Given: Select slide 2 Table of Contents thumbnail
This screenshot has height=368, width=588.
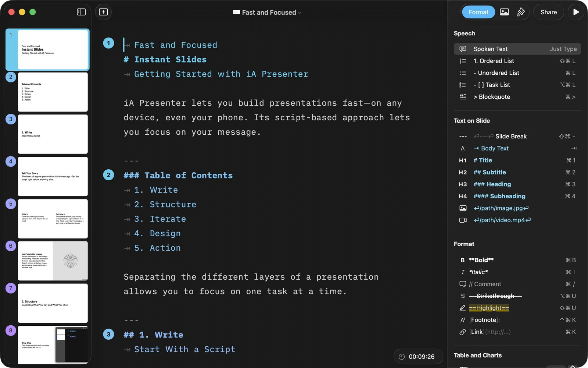Looking at the screenshot, I should coord(53,92).
